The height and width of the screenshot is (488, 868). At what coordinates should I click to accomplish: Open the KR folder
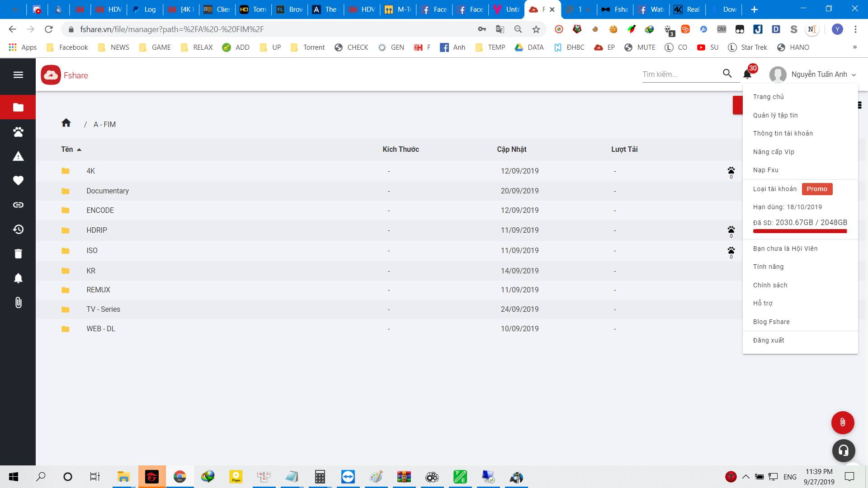91,271
